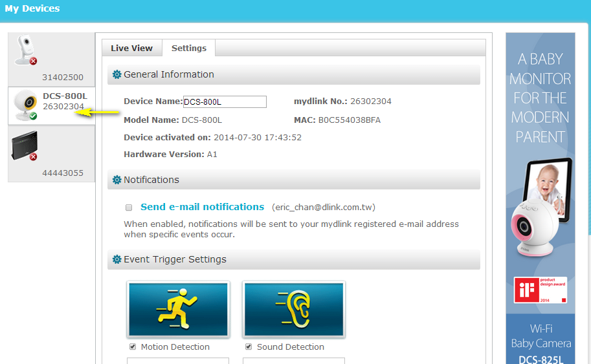Click the mydlink No. 26302304 value
Screen dimensions: 591x364
(371, 102)
